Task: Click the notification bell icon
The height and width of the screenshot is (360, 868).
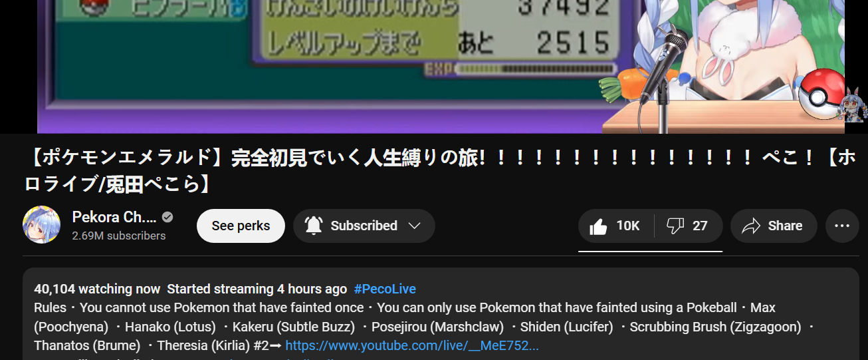Action: pos(314,226)
